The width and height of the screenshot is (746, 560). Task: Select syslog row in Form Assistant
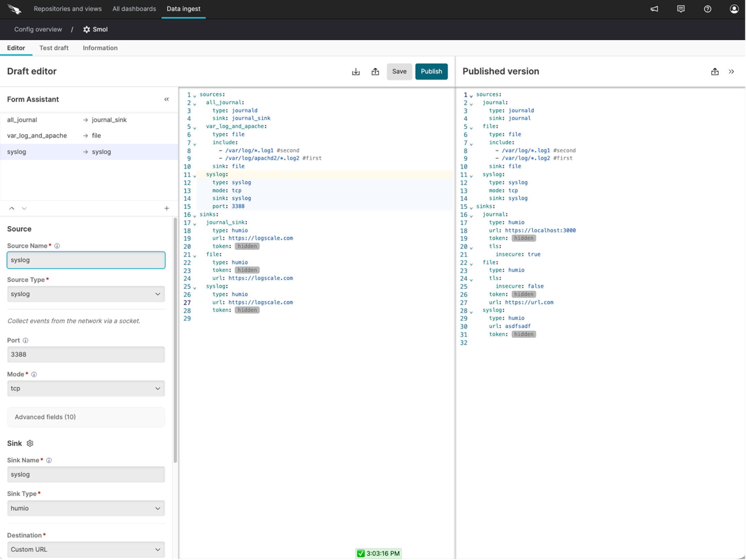(89, 152)
